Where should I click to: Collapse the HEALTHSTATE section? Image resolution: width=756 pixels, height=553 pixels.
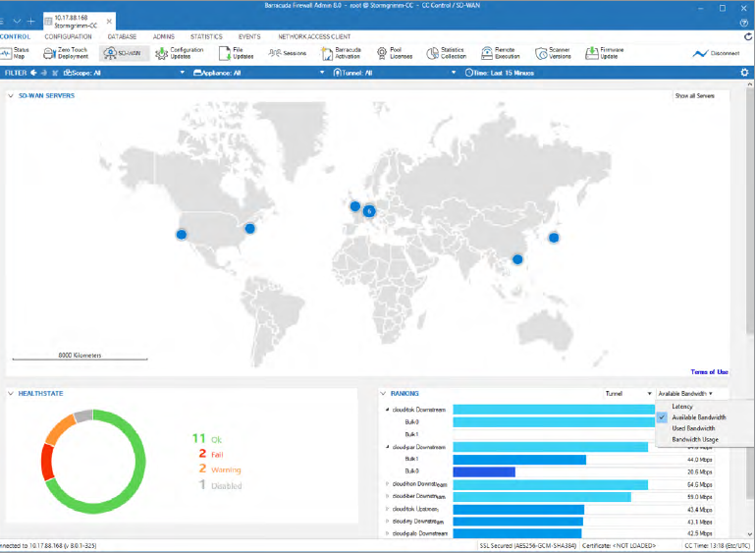coord(11,394)
